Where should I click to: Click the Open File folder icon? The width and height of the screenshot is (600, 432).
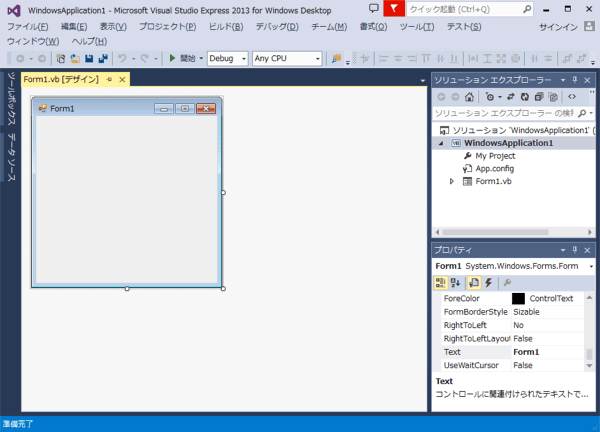(75, 59)
